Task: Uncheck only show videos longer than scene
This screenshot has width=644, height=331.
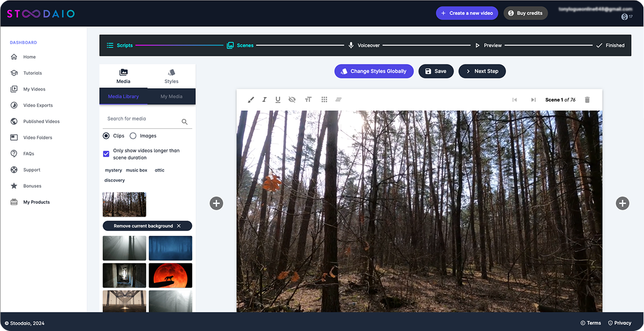Action: (106, 154)
